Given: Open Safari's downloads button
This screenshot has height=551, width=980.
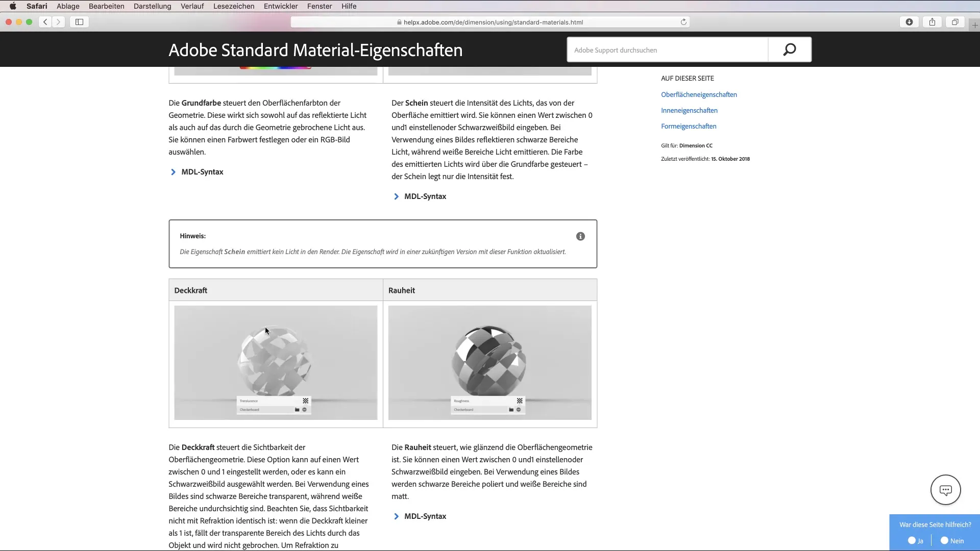Looking at the screenshot, I should pos(909,22).
